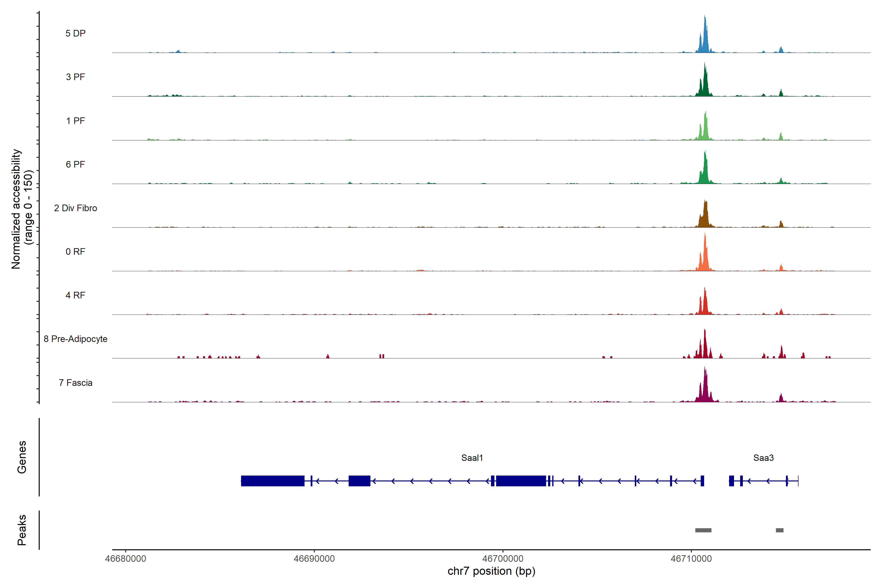
Task: Click the largest Saal1 exon block
Action: (273, 481)
